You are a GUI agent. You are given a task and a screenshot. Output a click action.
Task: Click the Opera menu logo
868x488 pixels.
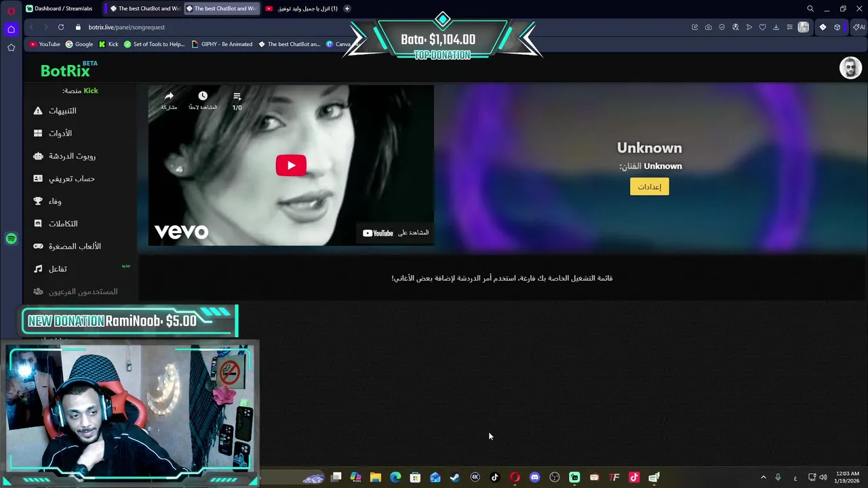[x=11, y=10]
